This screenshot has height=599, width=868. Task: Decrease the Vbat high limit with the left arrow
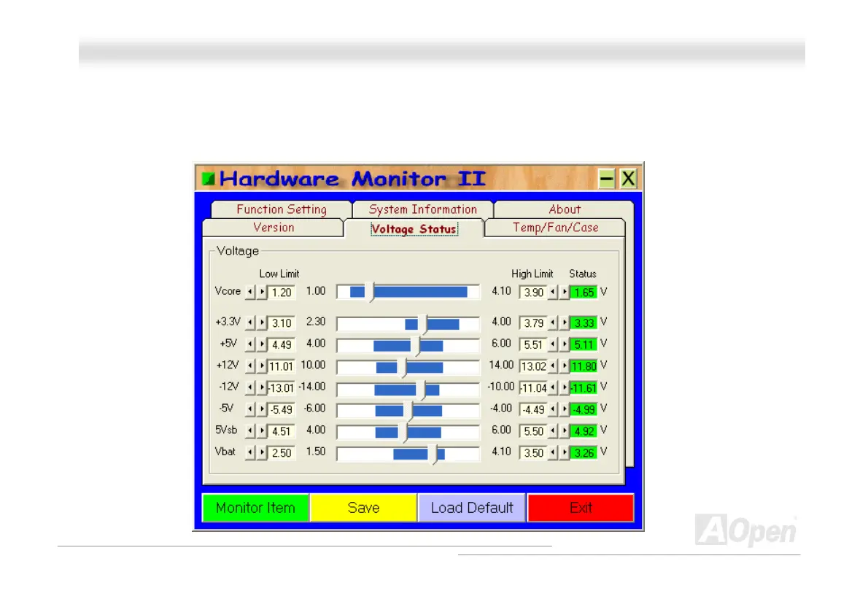pos(552,452)
